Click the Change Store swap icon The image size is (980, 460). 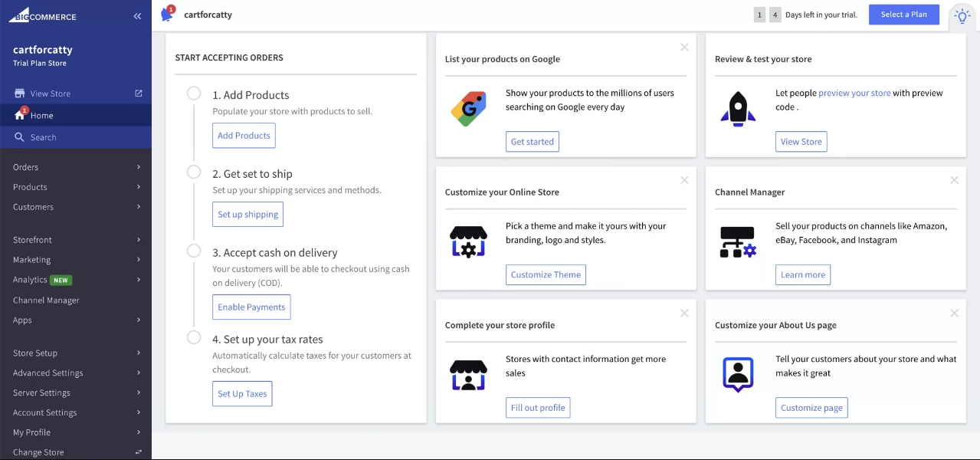tap(139, 452)
